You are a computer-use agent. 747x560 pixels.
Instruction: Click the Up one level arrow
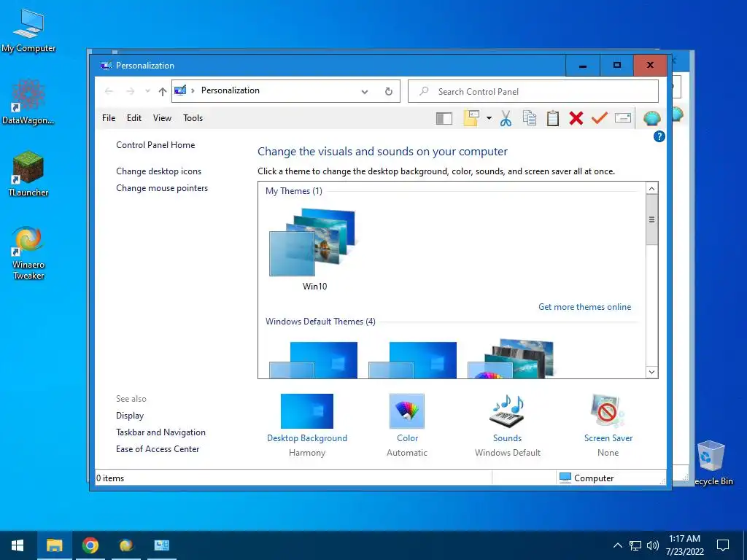(163, 91)
